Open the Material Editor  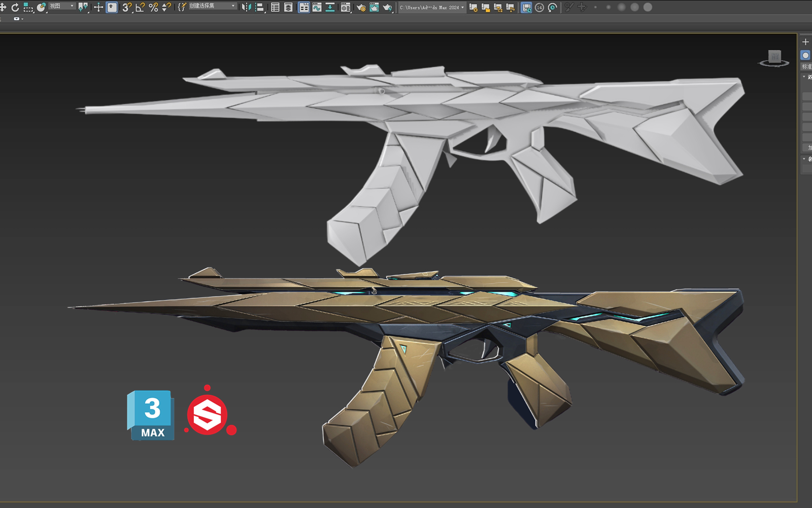[346, 7]
